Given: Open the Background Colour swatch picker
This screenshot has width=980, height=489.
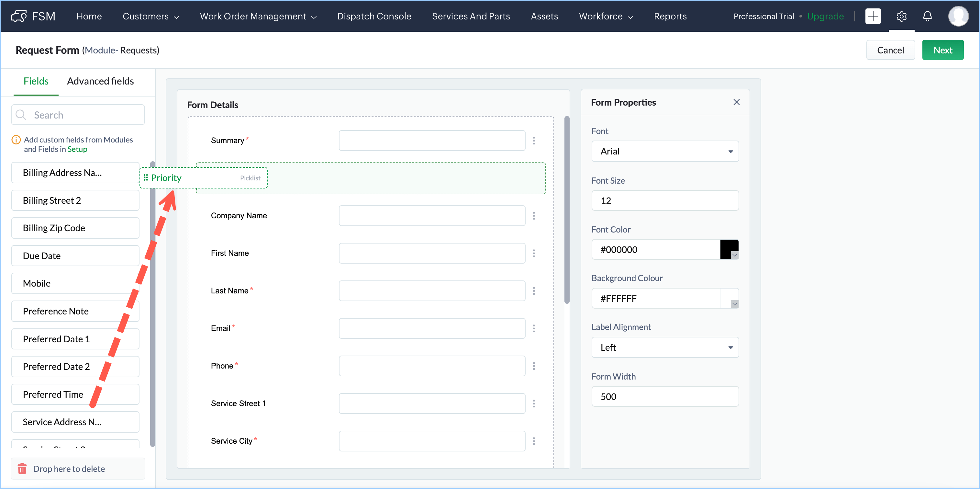Looking at the screenshot, I should pyautogui.click(x=729, y=298).
